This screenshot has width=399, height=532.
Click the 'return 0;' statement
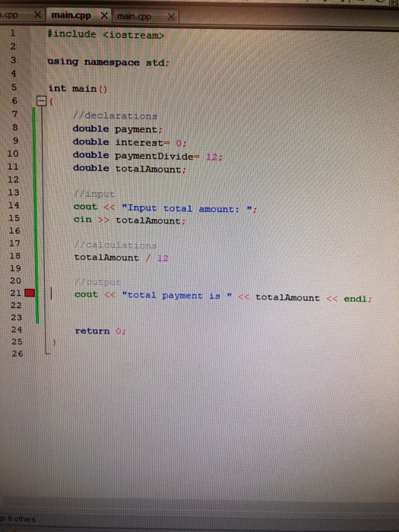point(100,331)
